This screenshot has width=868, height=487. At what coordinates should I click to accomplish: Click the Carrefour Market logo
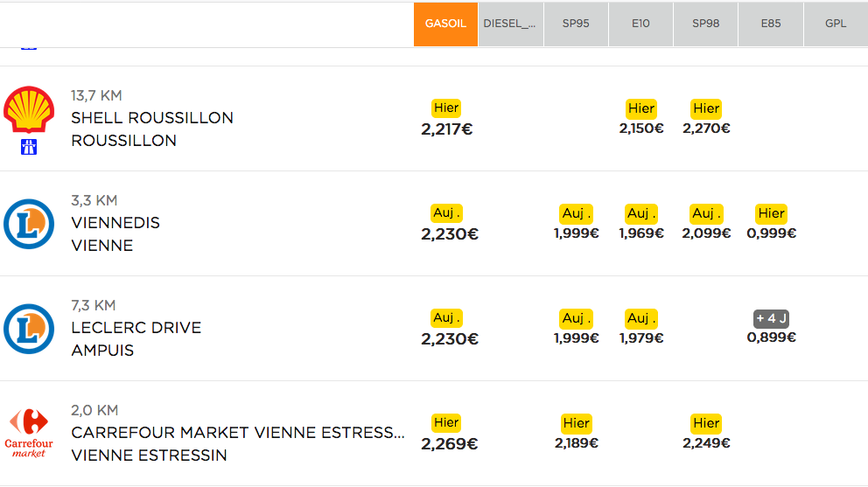(29, 434)
